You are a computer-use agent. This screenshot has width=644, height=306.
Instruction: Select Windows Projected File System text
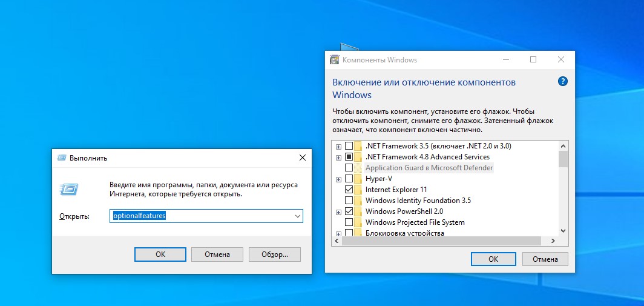[415, 222]
